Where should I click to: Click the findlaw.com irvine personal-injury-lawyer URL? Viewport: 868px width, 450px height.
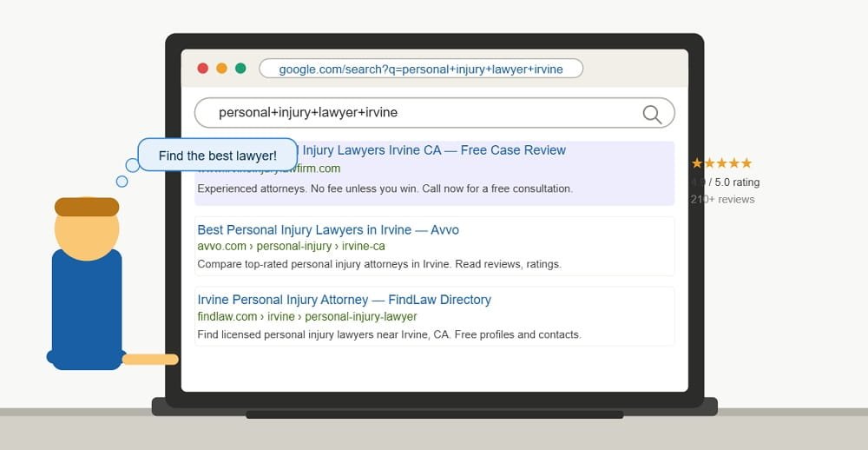pyautogui.click(x=306, y=316)
